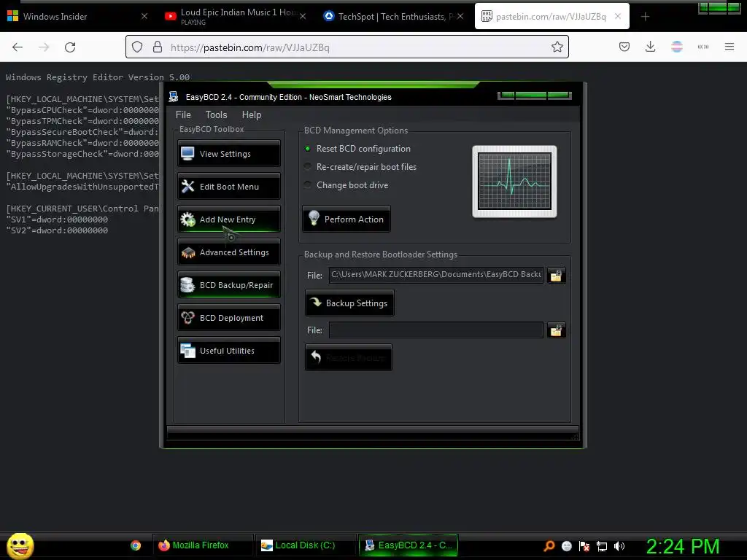This screenshot has width=747, height=560.
Task: Close the TechSpot tab
Action: (x=460, y=16)
